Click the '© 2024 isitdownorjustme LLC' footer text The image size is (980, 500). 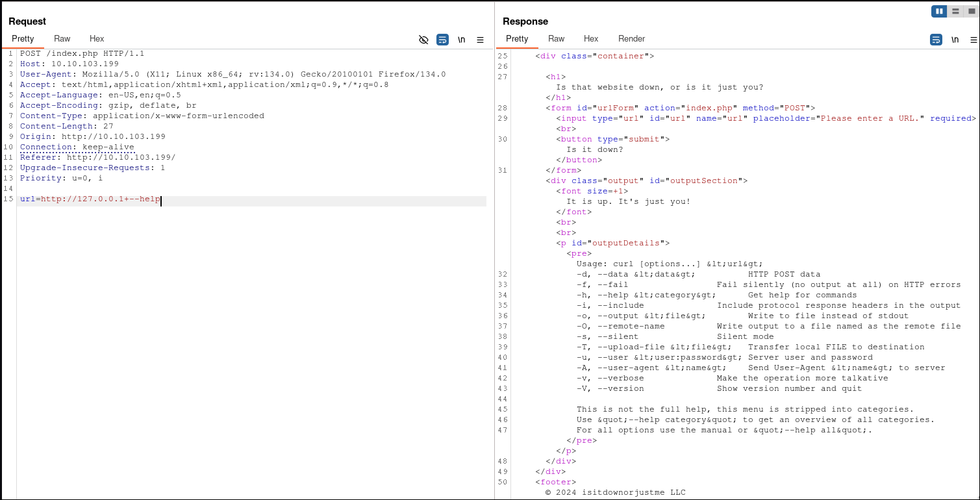click(x=616, y=492)
